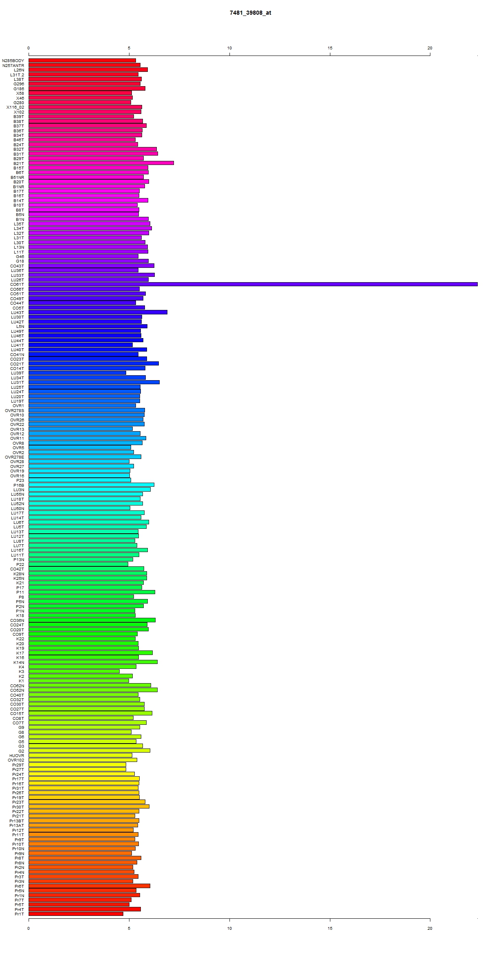Click the CO21T sample label

point(17,364)
